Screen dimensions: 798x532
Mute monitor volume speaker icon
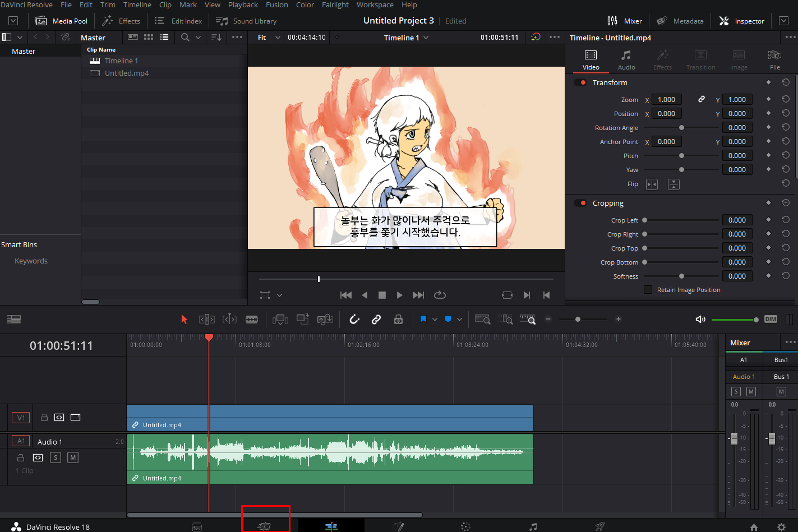coord(700,319)
